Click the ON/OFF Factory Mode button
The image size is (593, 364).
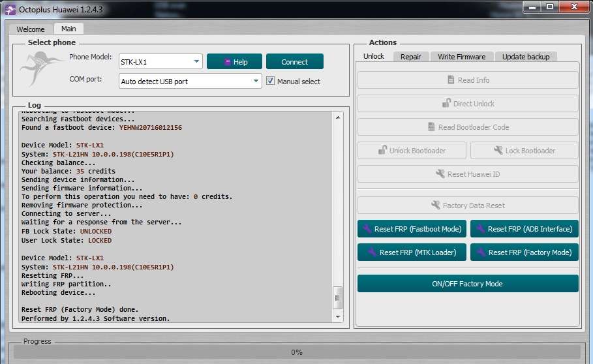tap(468, 284)
